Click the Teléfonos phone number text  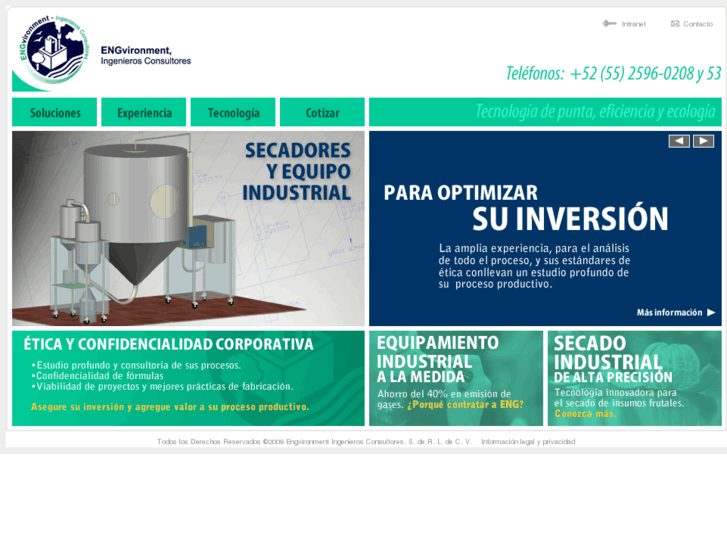tap(613, 73)
